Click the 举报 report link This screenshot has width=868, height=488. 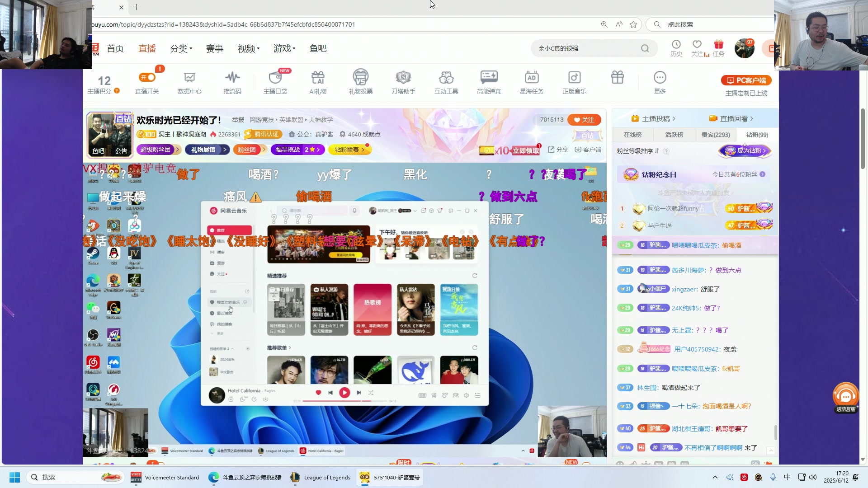(x=238, y=120)
